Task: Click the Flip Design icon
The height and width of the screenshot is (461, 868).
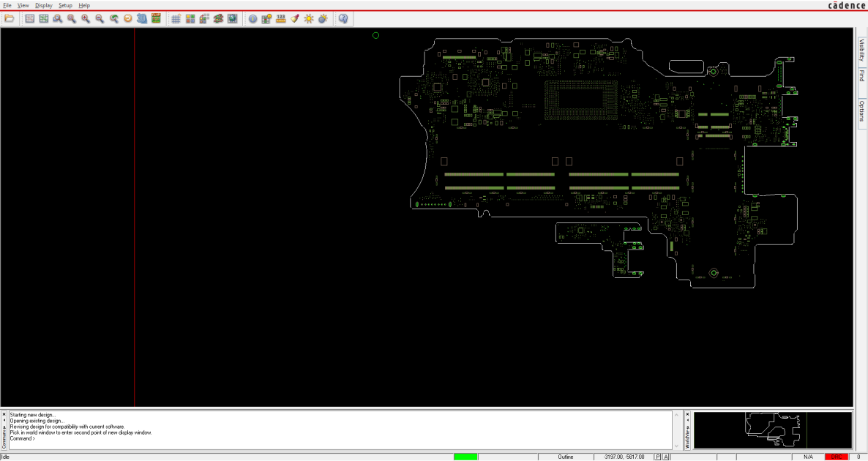Action: 156,18
